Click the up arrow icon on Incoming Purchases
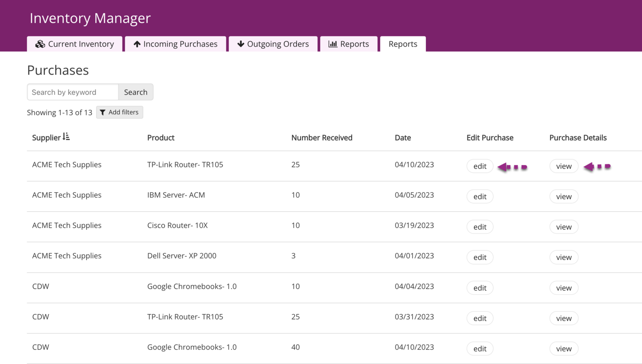The width and height of the screenshot is (642, 364). pos(137,44)
